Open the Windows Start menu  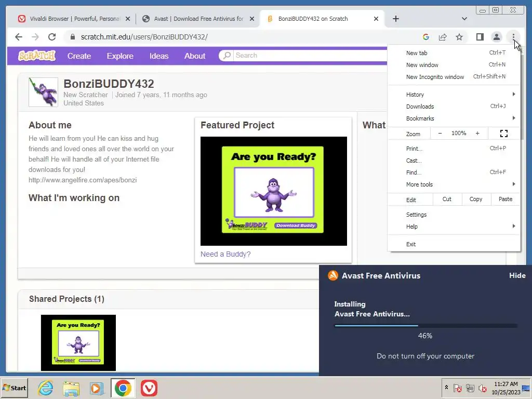14,388
